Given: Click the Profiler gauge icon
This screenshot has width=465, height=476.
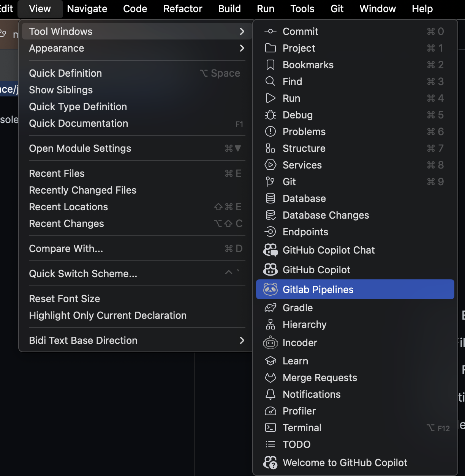Looking at the screenshot, I should [x=270, y=411].
